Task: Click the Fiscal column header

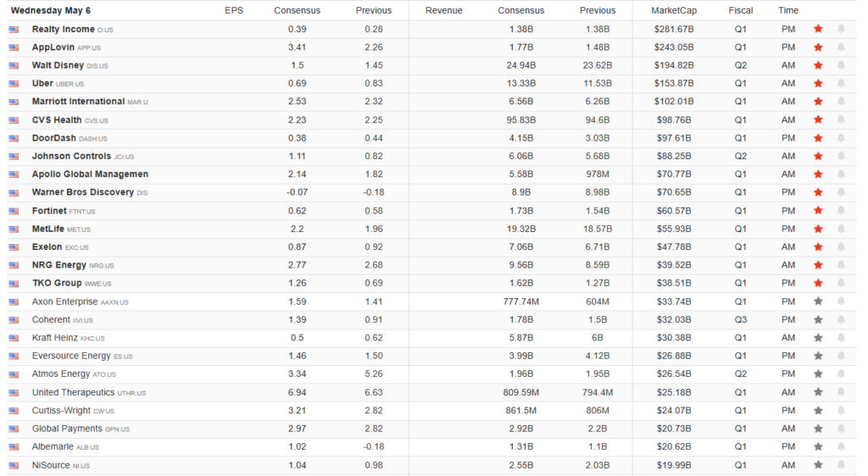Action: click(741, 10)
